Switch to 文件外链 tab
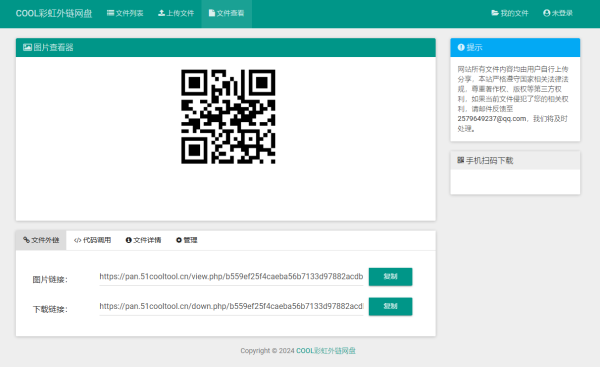This screenshot has width=600, height=367. tap(41, 240)
